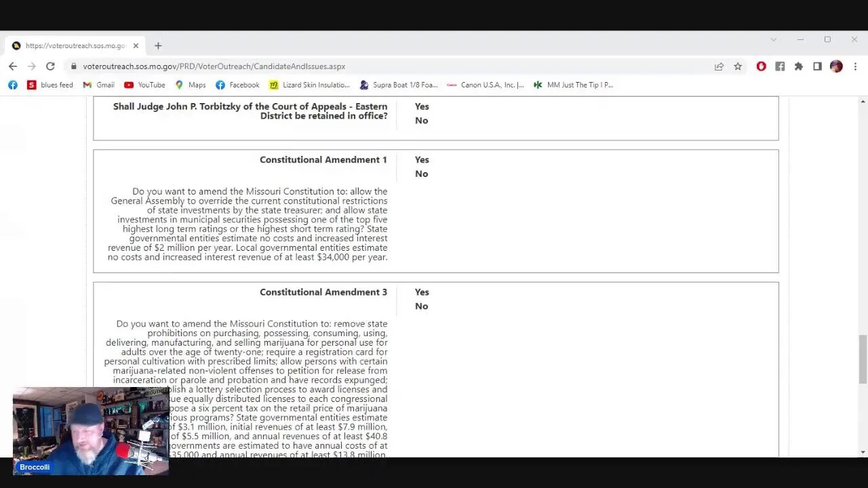The image size is (868, 488).
Task: Open the Maps bookmark
Action: 190,85
